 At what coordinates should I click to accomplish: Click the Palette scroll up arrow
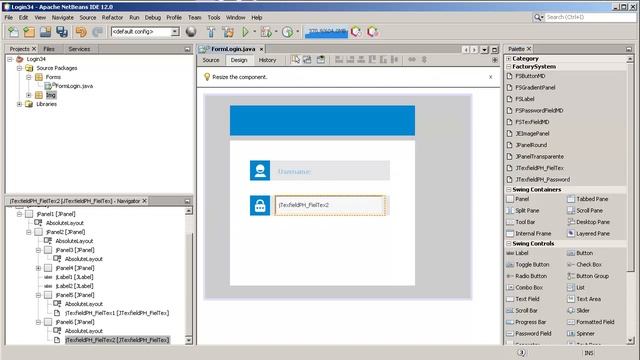(x=631, y=59)
